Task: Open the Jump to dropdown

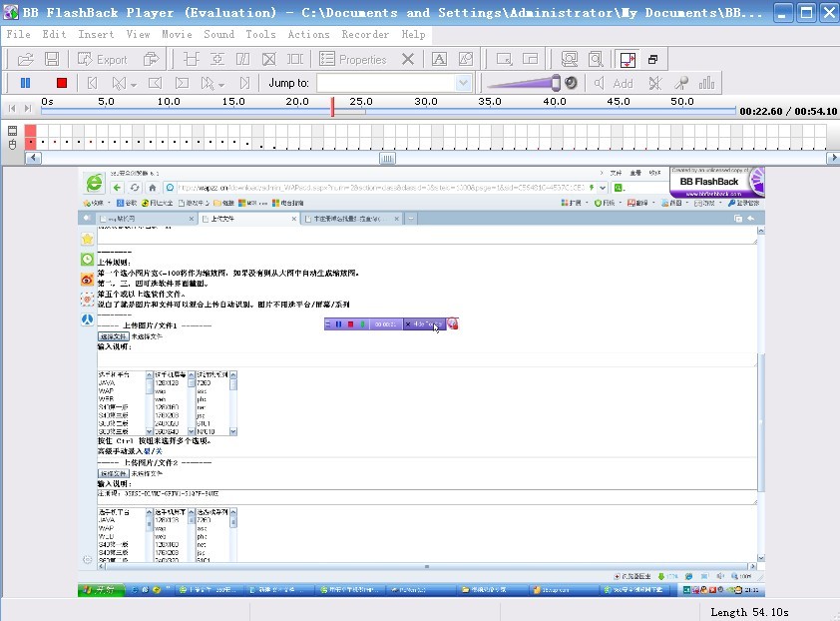Action: 464,84
